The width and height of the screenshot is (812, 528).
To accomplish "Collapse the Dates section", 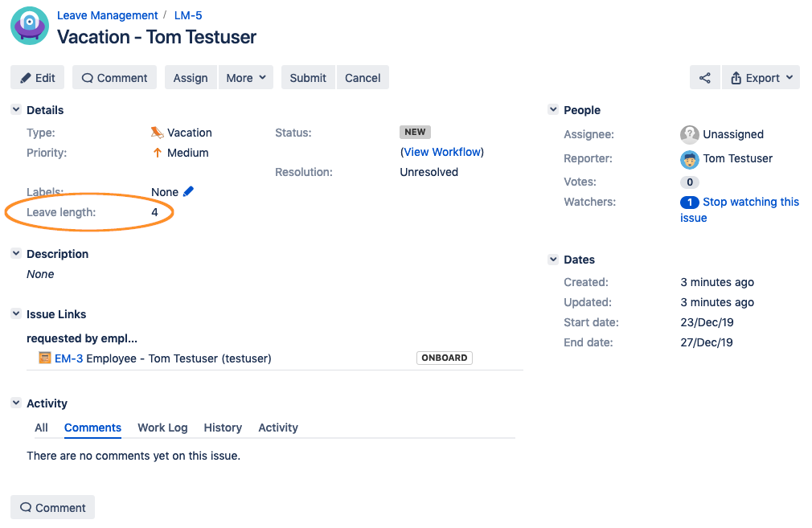I will 553,260.
